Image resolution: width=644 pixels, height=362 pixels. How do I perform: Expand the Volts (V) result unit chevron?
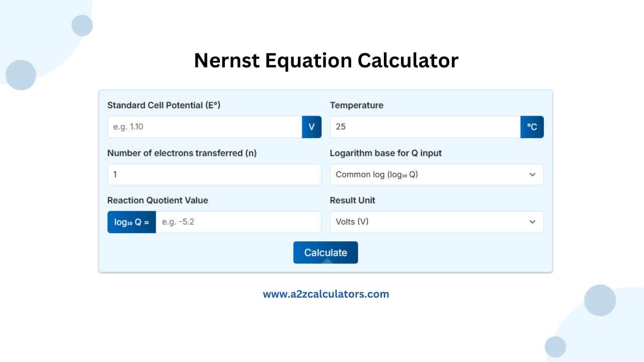pos(532,222)
